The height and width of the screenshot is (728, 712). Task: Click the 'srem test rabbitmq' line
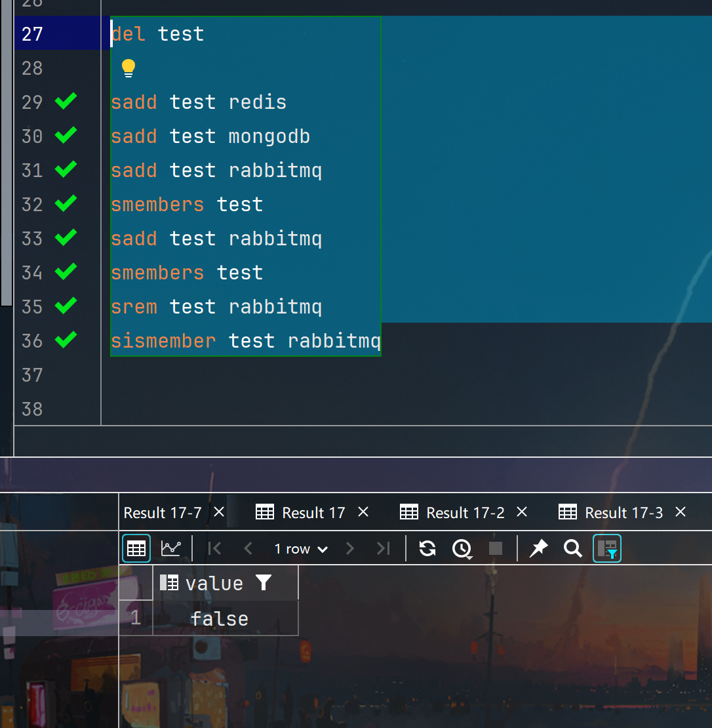pos(216,307)
